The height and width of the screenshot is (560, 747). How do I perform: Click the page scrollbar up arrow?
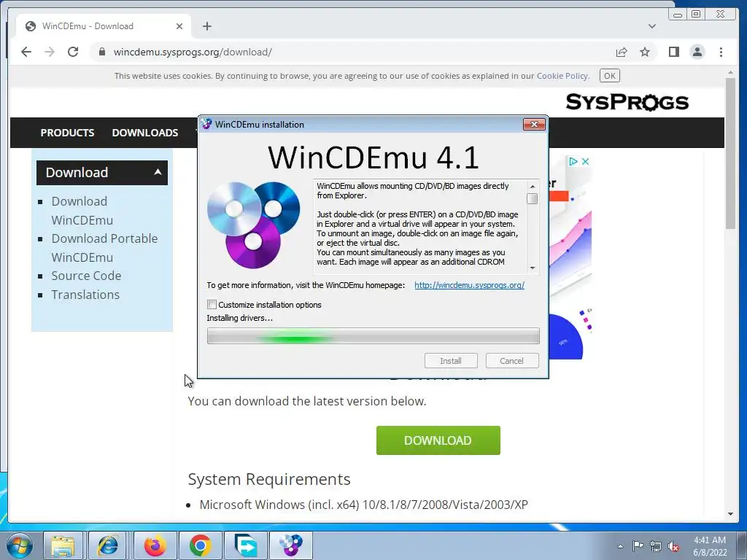coord(730,73)
